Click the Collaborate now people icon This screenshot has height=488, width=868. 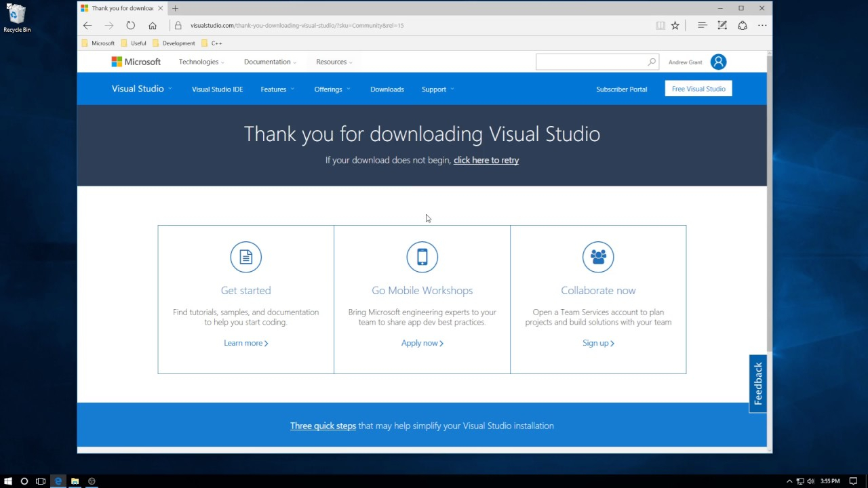point(598,257)
